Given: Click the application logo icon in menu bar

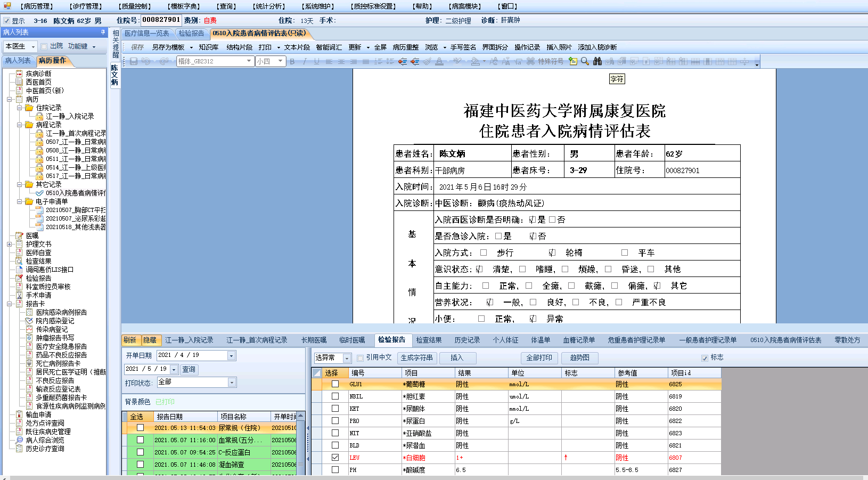Looking at the screenshot, I should tap(7, 6).
